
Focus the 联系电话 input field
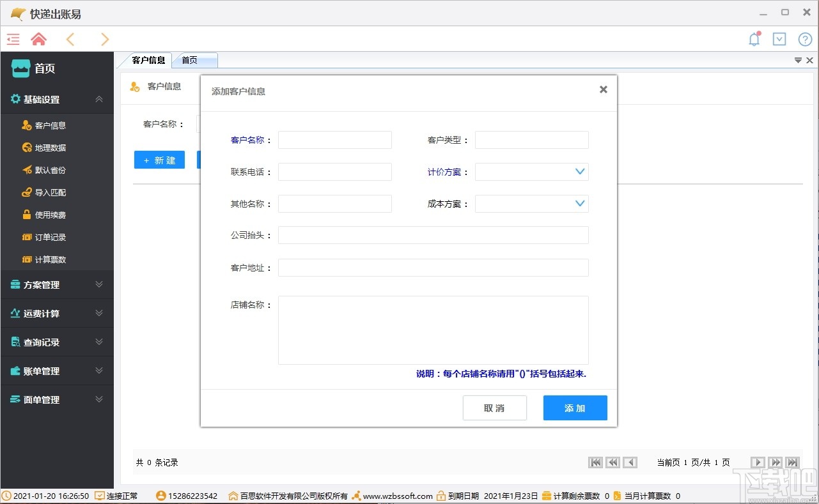tap(335, 172)
